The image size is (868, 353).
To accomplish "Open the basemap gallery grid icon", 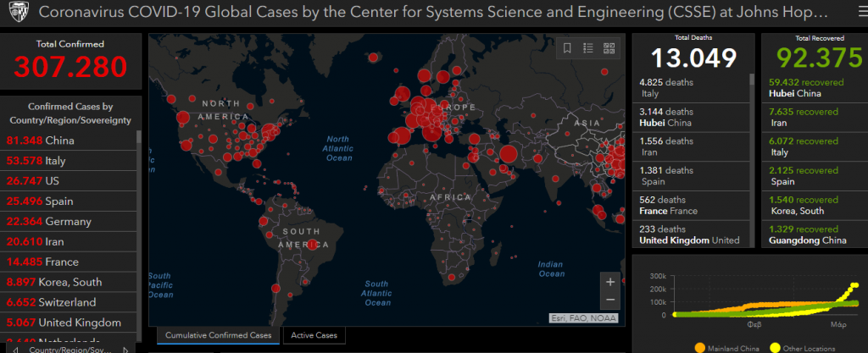I will [x=609, y=48].
